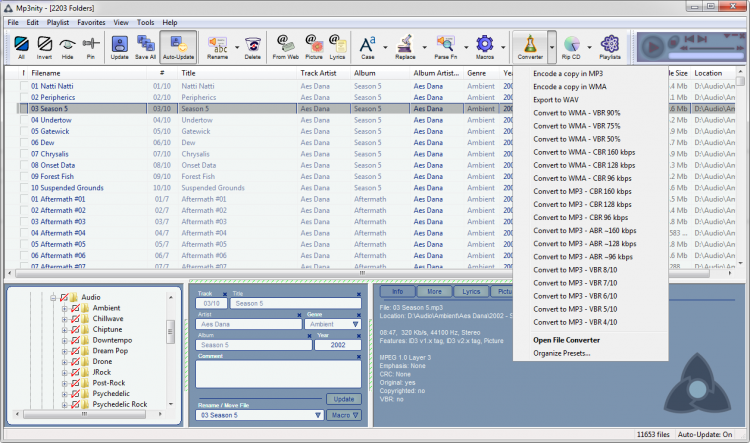
Task: Tick the checkbox for 04 Undertow
Action: 24,120
